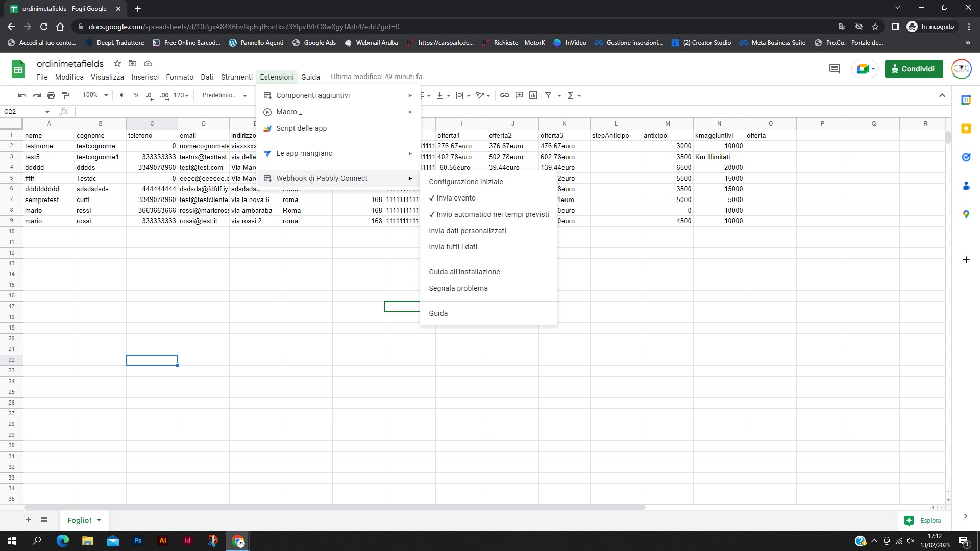This screenshot has width=980, height=551.
Task: Open Google Calendar side panel
Action: pos(966,100)
